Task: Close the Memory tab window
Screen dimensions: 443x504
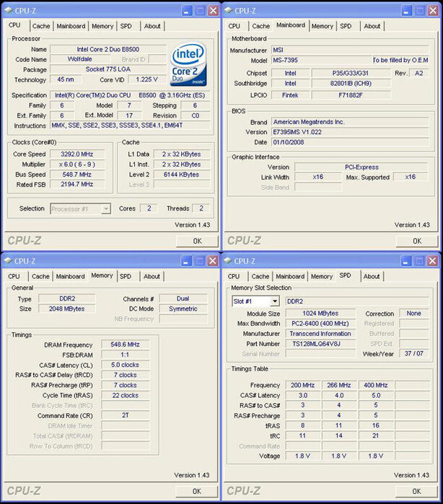Action: click(212, 261)
